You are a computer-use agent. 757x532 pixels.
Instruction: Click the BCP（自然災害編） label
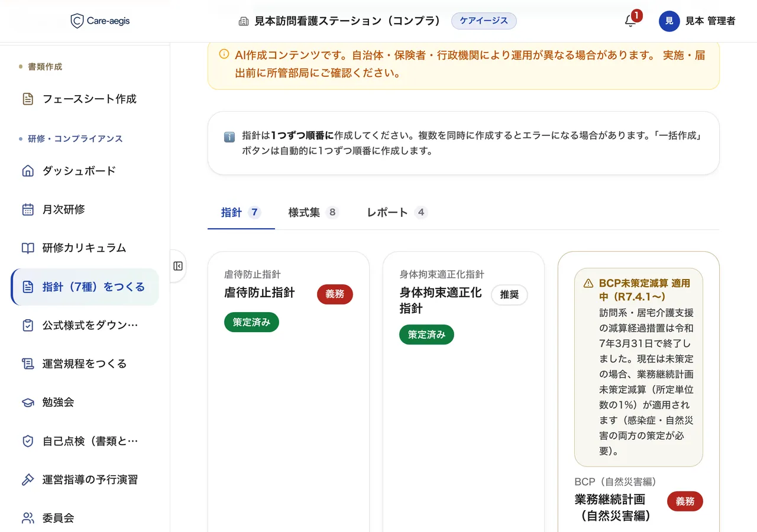click(616, 482)
